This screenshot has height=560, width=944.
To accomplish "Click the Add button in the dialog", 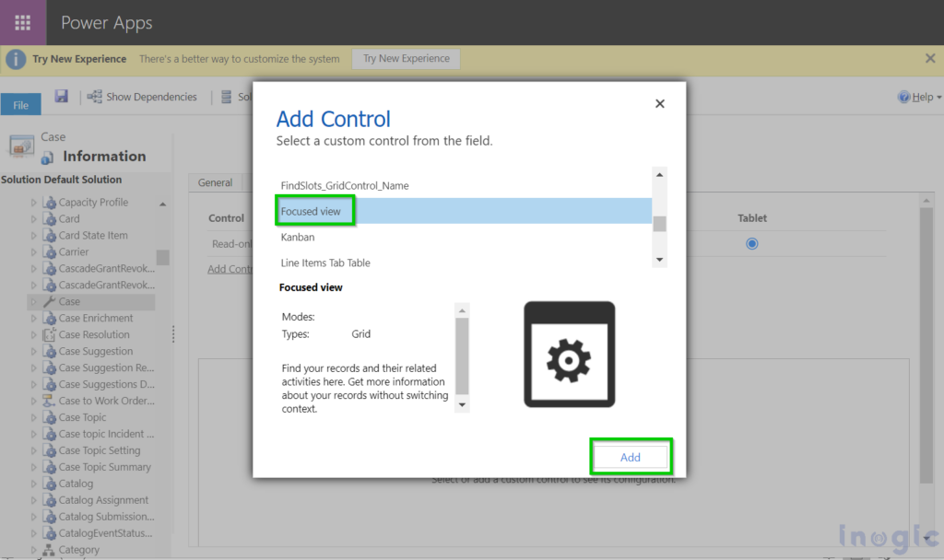I will click(x=631, y=457).
